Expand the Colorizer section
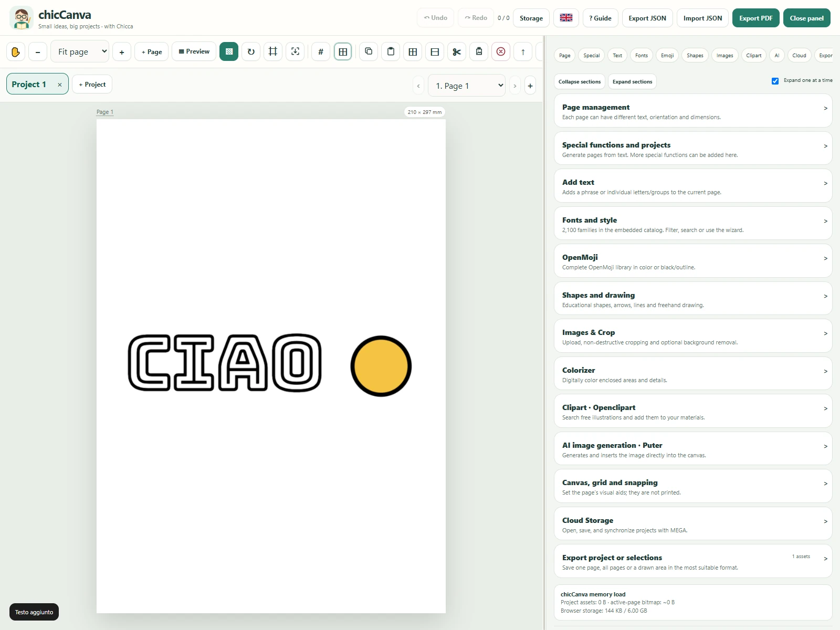 coord(693,374)
